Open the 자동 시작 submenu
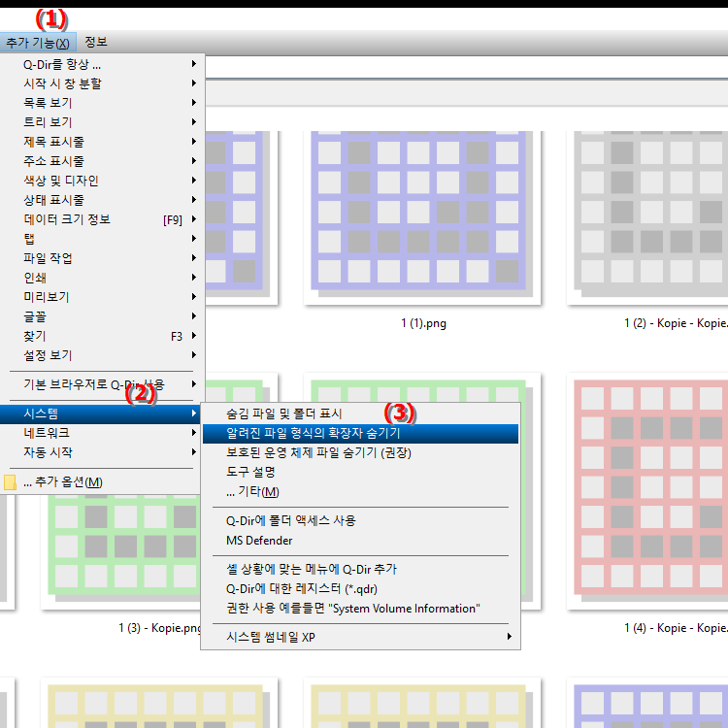This screenshot has height=728, width=728. pyautogui.click(x=102, y=452)
